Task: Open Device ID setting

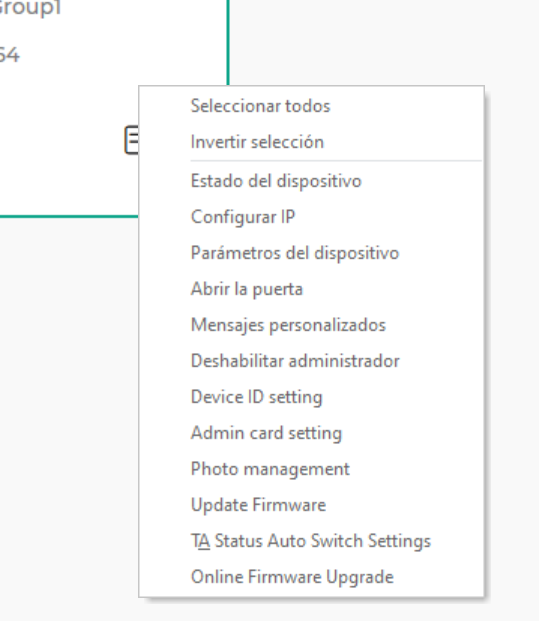Action: tap(311, 397)
